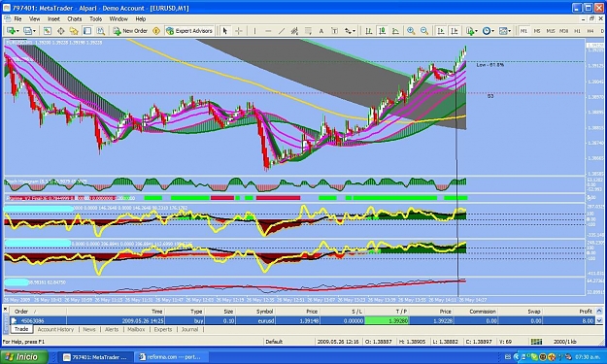Select the M5 timeframe button
Image resolution: width=607 pixels, height=364 pixels.
(x=537, y=31)
